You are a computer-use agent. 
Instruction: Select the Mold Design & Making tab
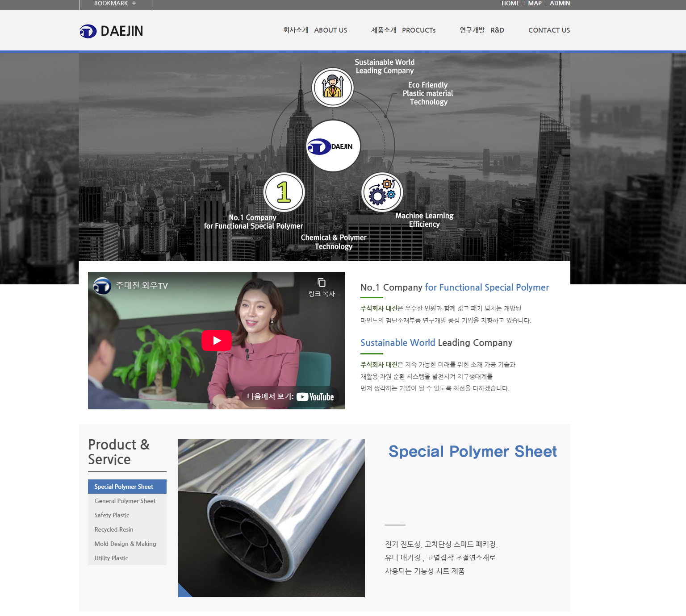tap(127, 544)
